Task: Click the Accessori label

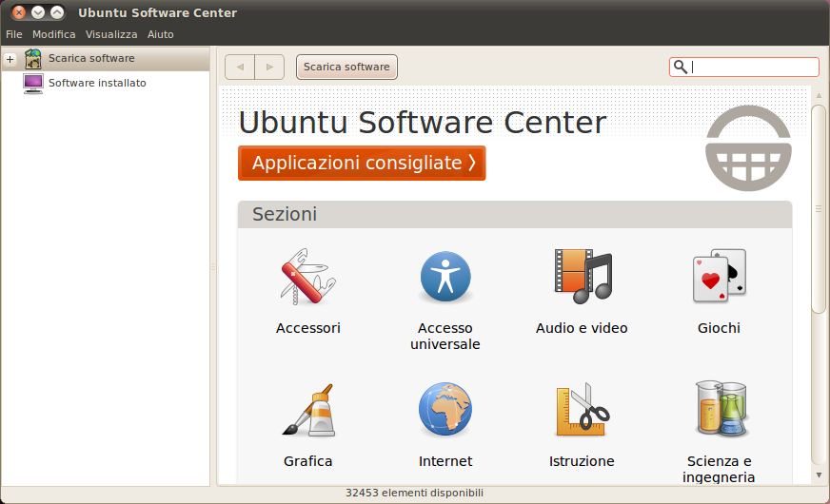Action: coord(308,328)
